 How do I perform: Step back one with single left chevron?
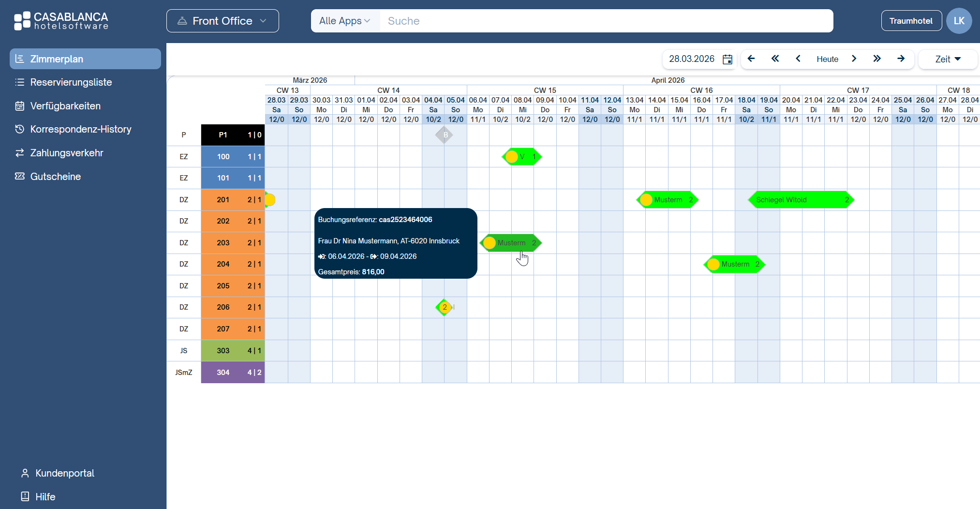[x=798, y=59]
